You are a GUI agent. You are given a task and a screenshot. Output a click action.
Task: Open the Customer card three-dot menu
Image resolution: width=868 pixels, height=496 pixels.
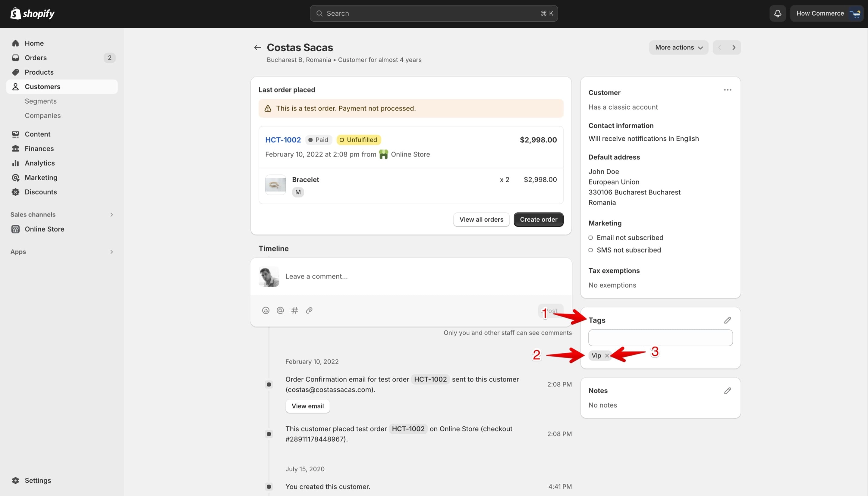728,90
